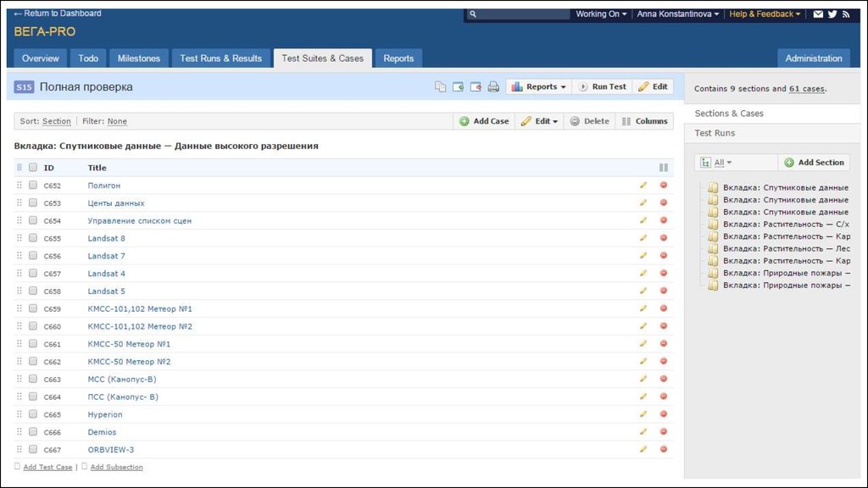Image resolution: width=868 pixels, height=488 pixels.
Task: Delete case C653 Центы данных red icon
Action: 663,203
